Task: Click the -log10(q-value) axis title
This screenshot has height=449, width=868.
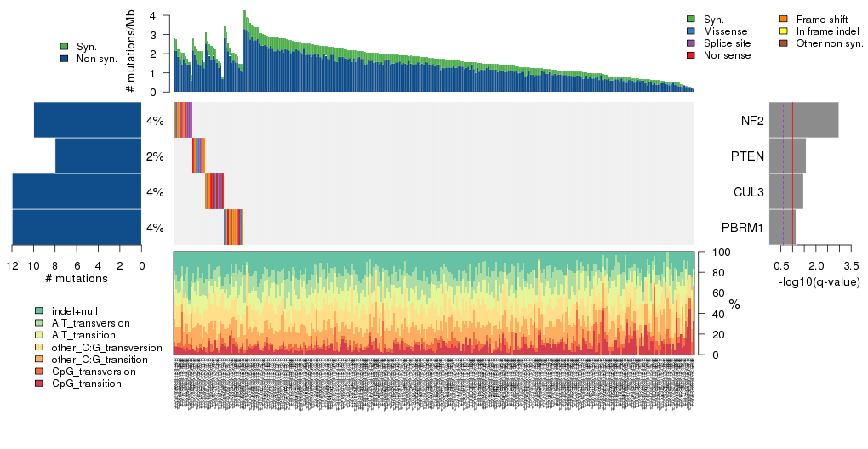Action: coord(819,281)
